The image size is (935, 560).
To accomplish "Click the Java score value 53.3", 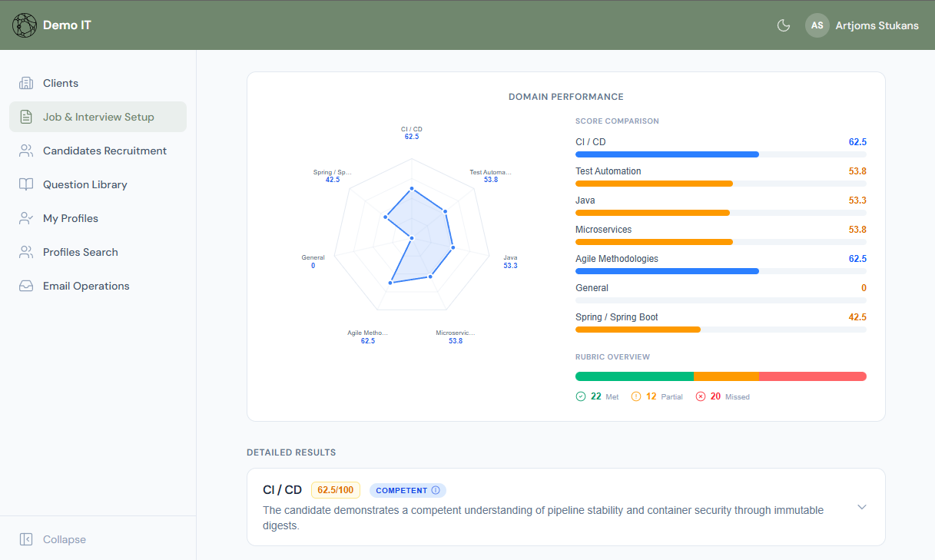I will 857,200.
